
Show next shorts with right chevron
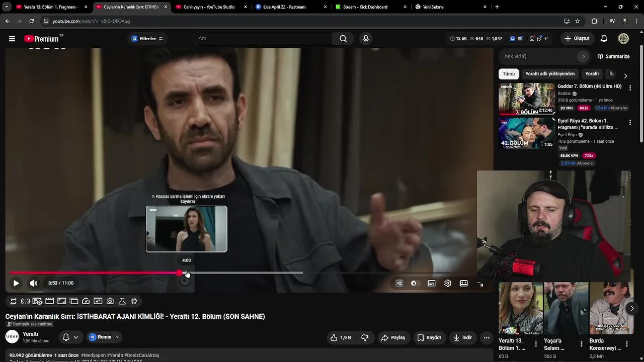tap(632, 308)
